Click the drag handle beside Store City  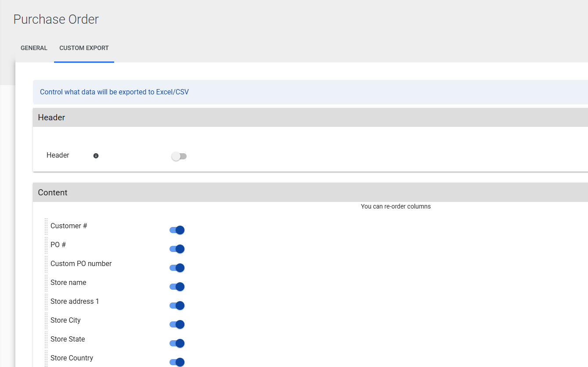click(x=46, y=321)
